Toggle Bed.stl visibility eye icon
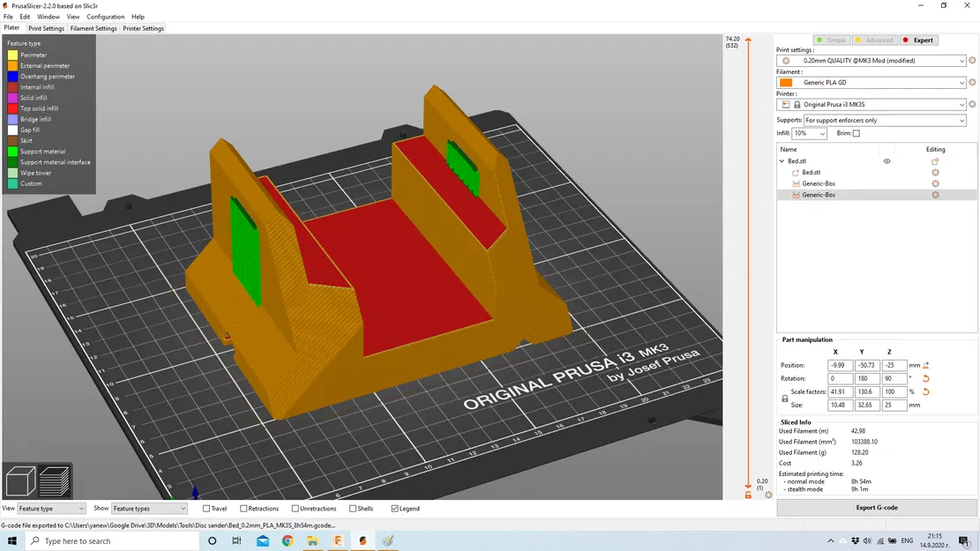980x551 pixels. pyautogui.click(x=886, y=161)
